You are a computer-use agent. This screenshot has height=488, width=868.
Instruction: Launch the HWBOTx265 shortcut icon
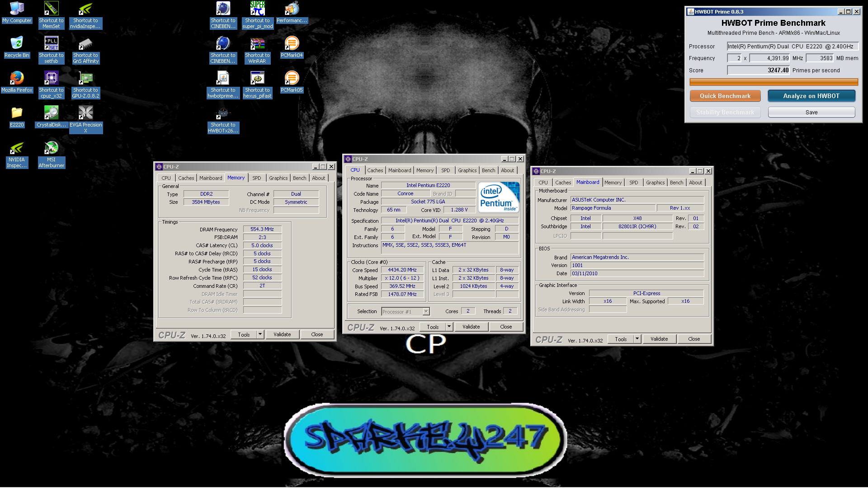tap(223, 119)
